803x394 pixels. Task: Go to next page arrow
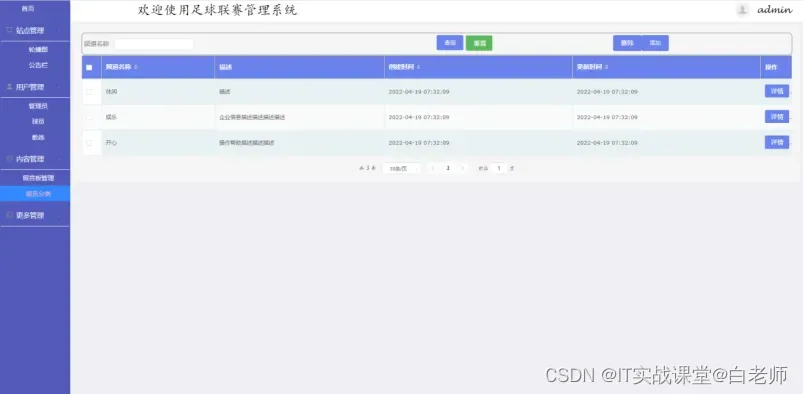coord(463,168)
